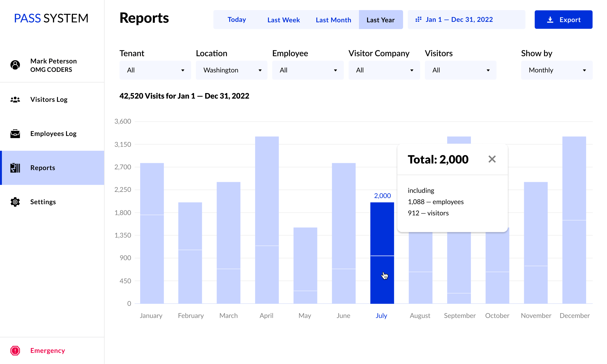Image resolution: width=607 pixels, height=364 pixels.
Task: Close the Total 2,000 tooltip popup
Action: [492, 159]
